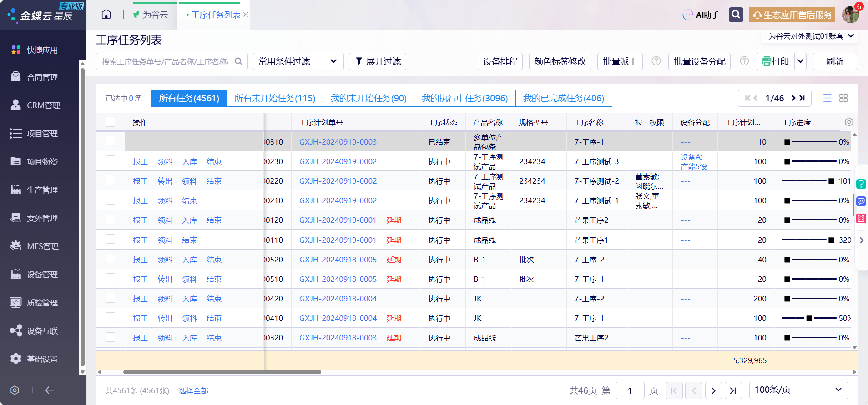Viewport: 868px width, 405px height.
Task: Check the row ending 00410
Action: click(110, 317)
